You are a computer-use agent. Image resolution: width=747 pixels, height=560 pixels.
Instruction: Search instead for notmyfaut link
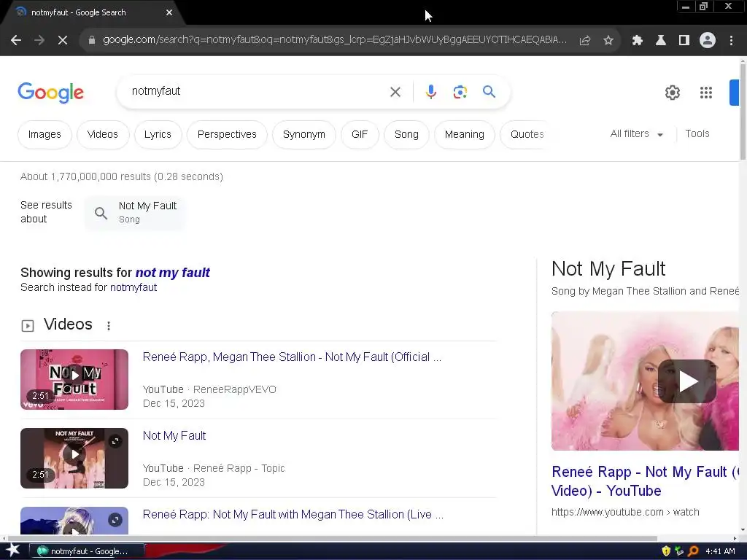tap(133, 287)
